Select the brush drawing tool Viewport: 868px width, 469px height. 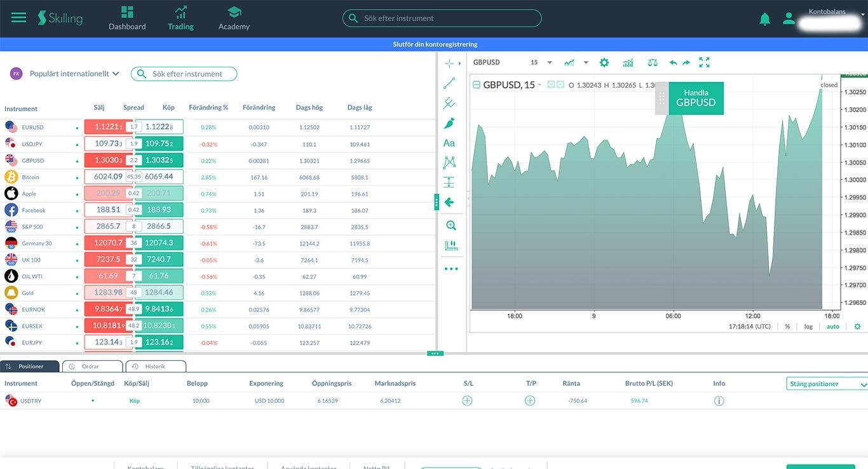coord(449,123)
